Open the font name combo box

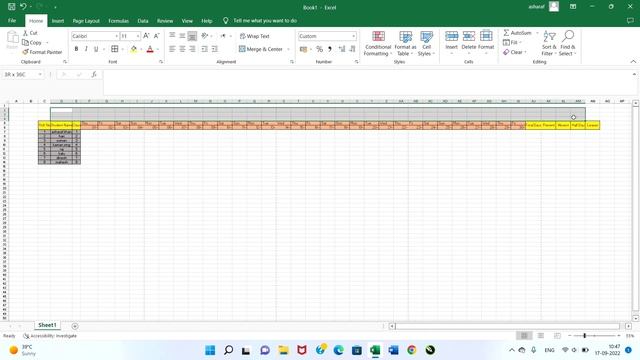point(95,36)
